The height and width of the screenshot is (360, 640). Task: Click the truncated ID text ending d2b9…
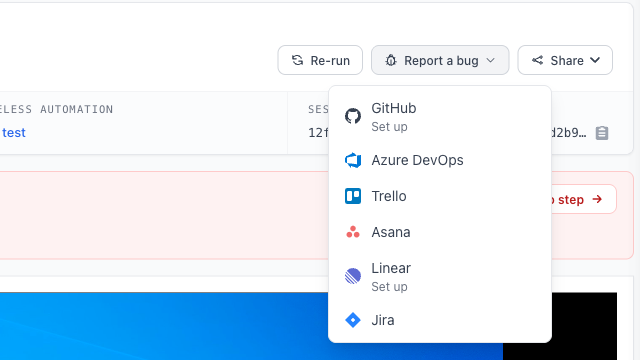(x=569, y=133)
